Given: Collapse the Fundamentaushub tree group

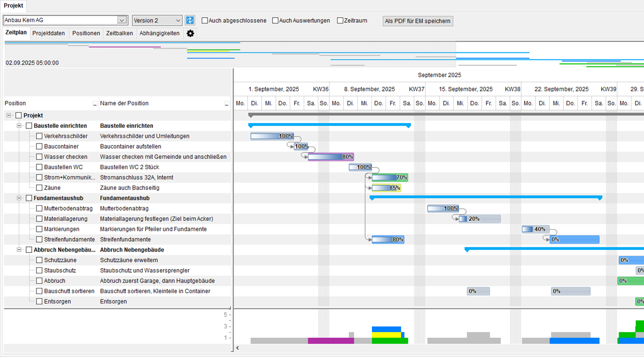Looking at the screenshot, I should [19, 198].
